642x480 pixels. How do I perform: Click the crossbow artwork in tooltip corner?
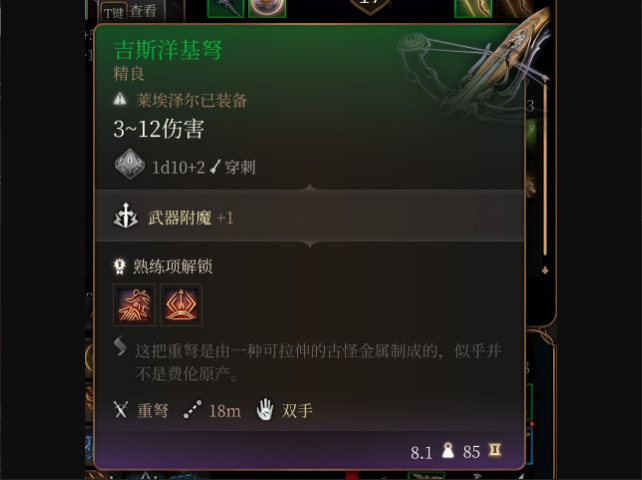tap(475, 70)
